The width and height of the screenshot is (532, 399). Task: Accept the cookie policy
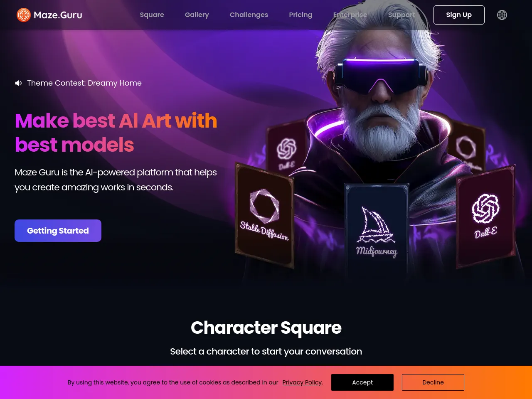(x=362, y=382)
